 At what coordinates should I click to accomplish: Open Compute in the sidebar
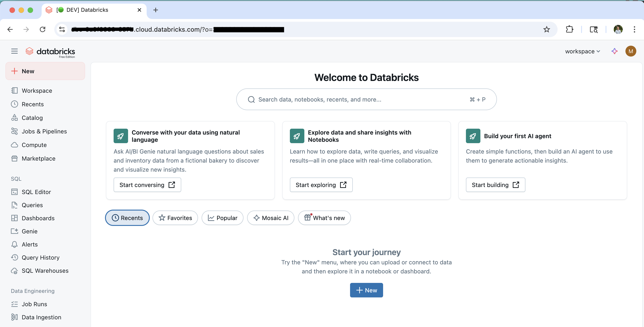tap(45, 145)
